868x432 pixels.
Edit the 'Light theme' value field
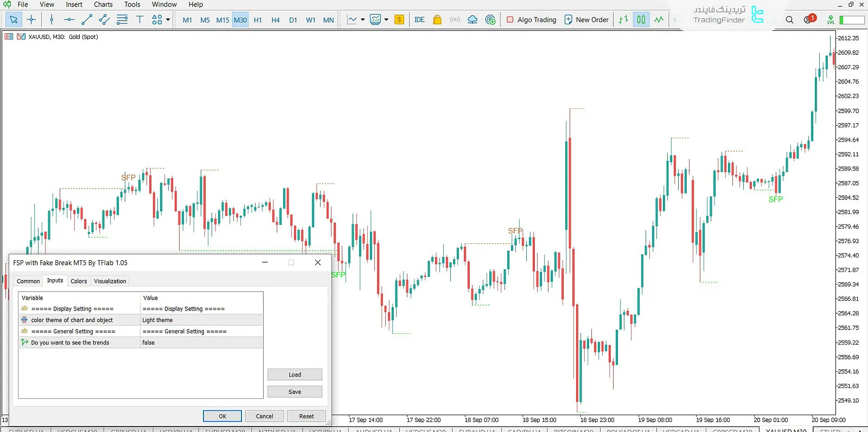tap(201, 320)
